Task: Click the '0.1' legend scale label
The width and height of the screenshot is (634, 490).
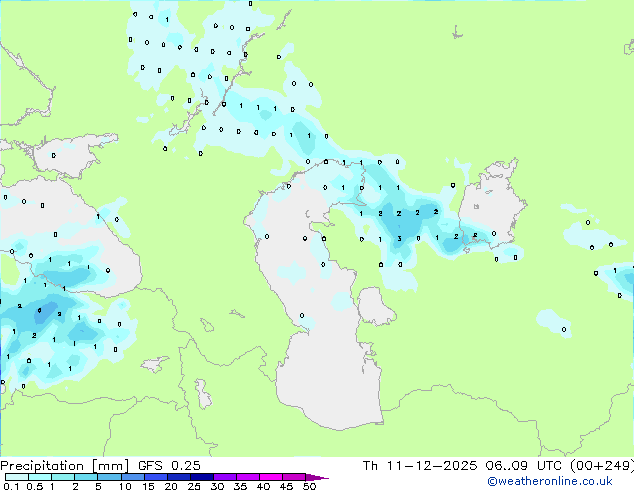Action: tap(12, 486)
